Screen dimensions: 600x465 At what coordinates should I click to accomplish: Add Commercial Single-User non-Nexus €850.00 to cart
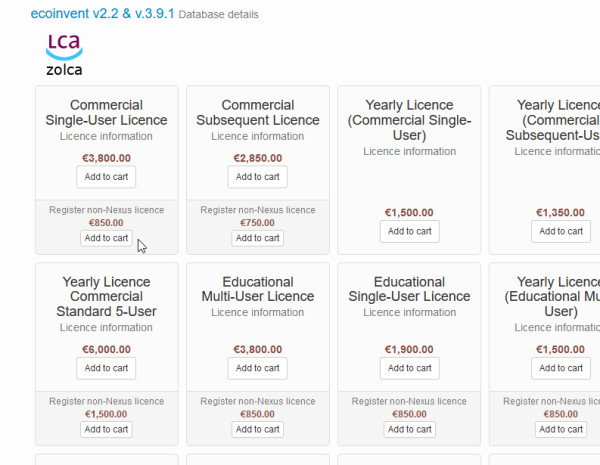coord(106,238)
